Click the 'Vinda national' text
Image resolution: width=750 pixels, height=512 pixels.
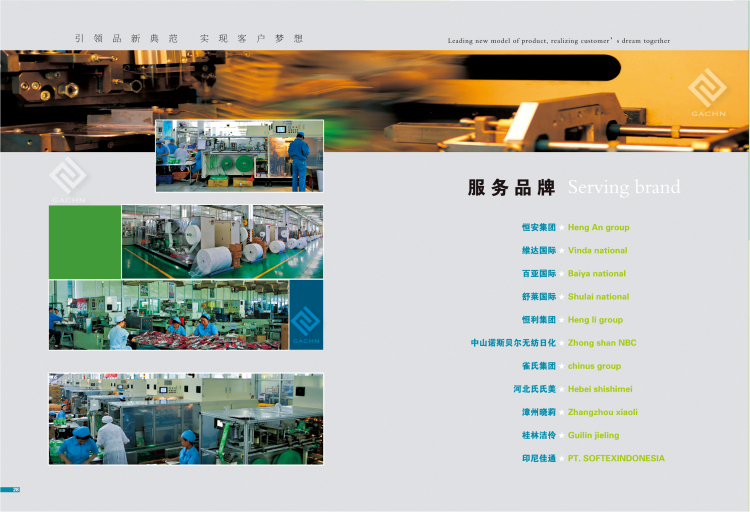(x=597, y=250)
